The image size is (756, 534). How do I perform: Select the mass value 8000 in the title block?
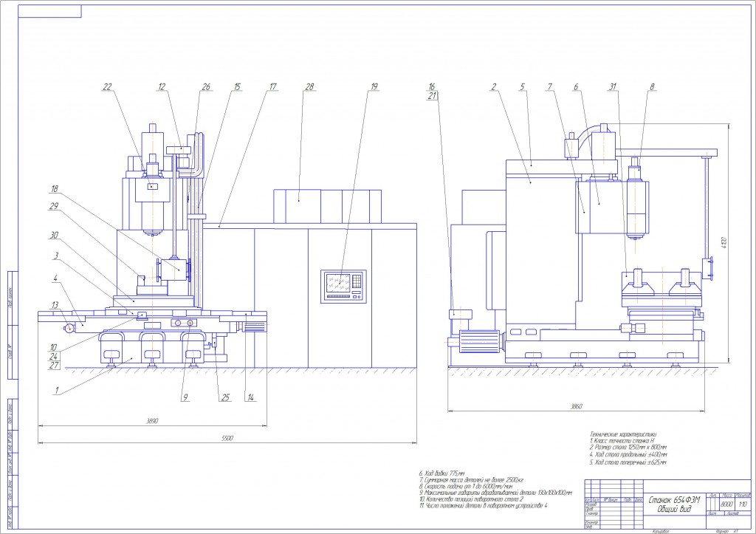pyautogui.click(x=726, y=504)
